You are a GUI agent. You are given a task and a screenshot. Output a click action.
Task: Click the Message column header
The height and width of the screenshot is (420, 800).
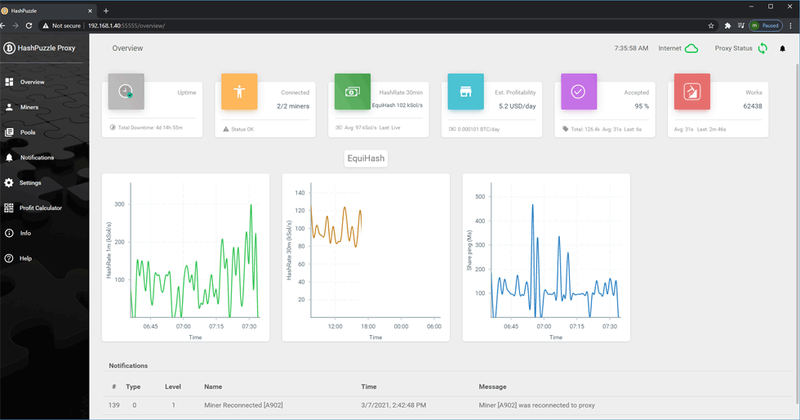[492, 387]
